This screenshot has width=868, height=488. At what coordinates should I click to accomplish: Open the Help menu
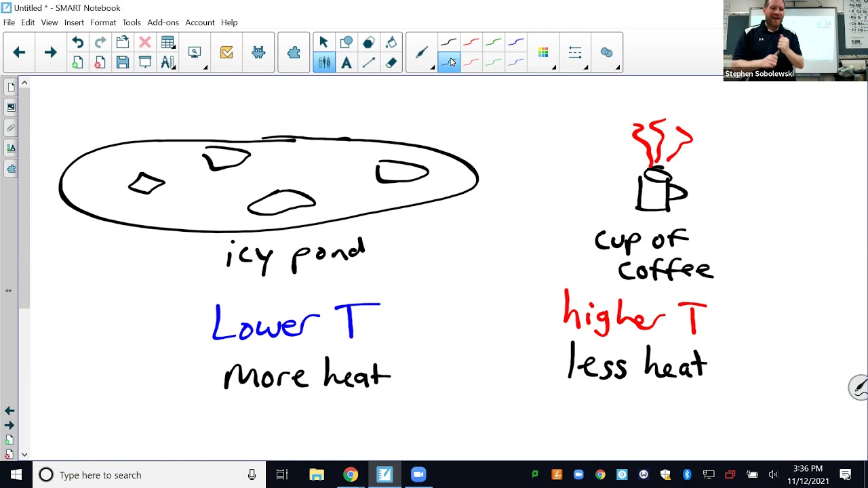[x=229, y=22]
